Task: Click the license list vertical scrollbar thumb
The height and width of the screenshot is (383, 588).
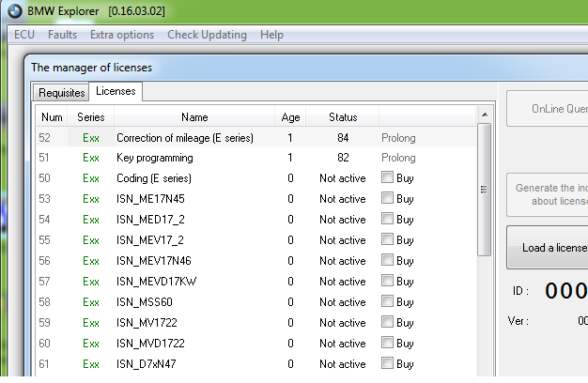Action: 484,190
